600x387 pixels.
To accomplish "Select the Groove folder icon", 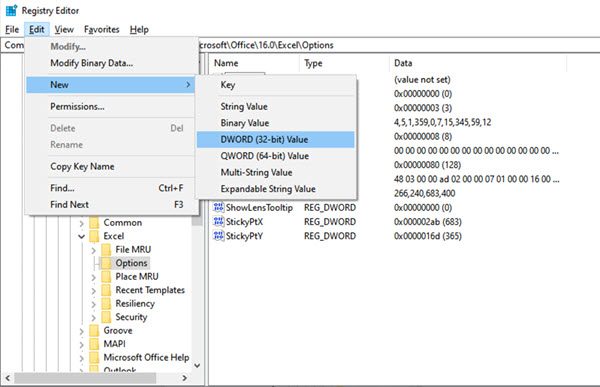I will (94, 330).
